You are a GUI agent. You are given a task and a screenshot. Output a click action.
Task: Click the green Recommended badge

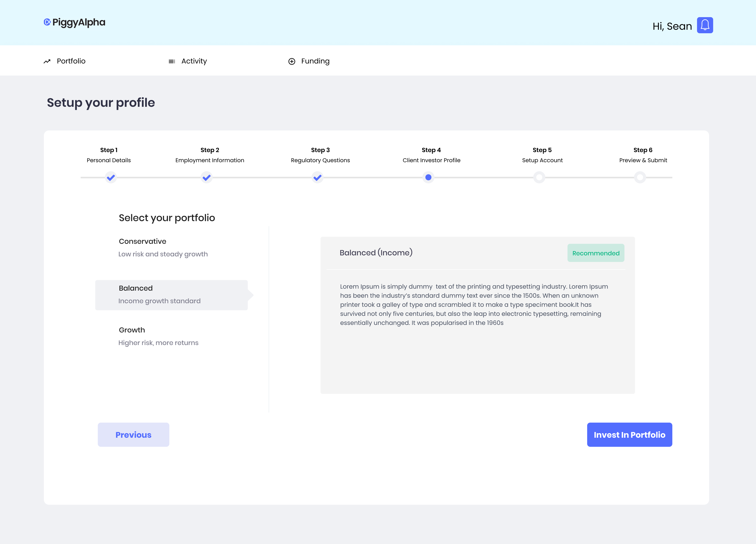[x=596, y=253]
